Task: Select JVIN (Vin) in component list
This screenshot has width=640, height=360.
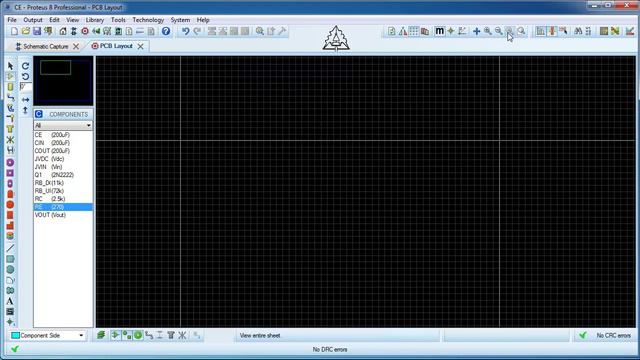Action: point(63,167)
